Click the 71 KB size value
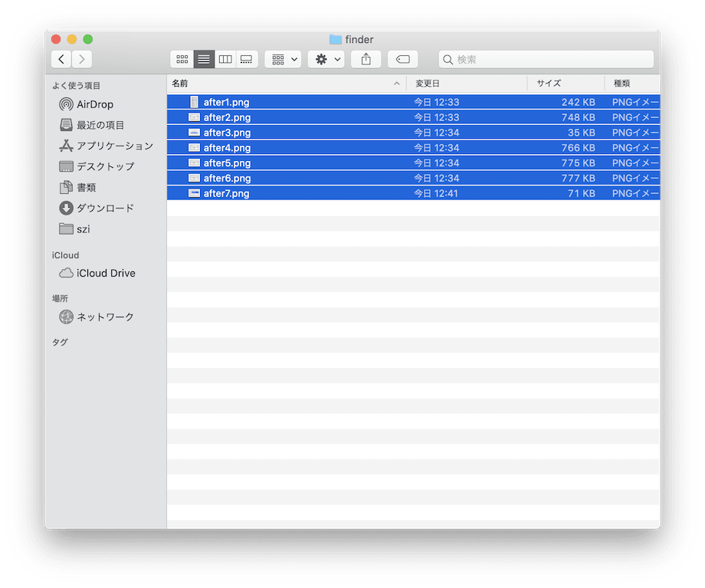 click(x=582, y=193)
